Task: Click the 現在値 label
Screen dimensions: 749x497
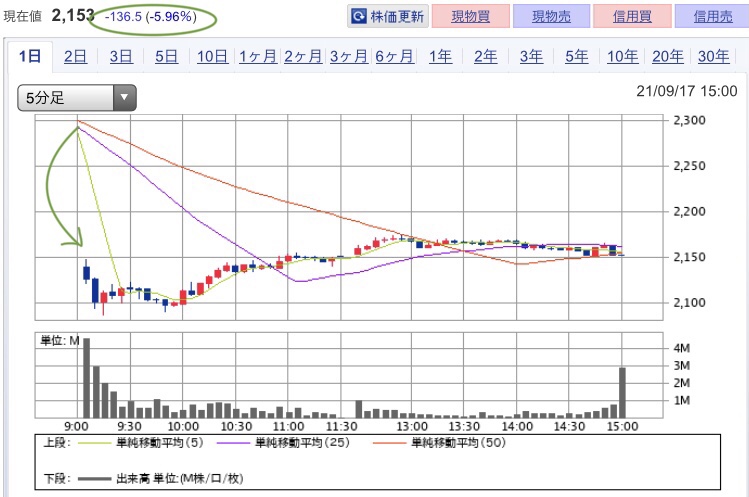Action: [x=22, y=17]
